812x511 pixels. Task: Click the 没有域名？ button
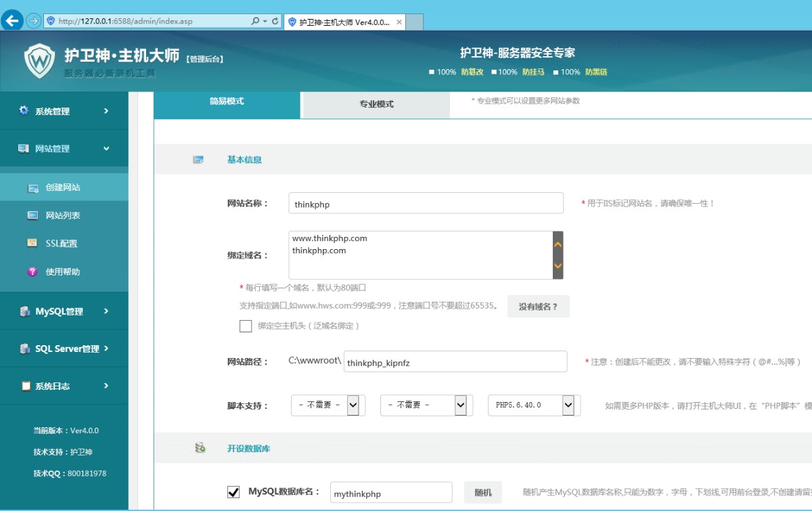(x=538, y=306)
